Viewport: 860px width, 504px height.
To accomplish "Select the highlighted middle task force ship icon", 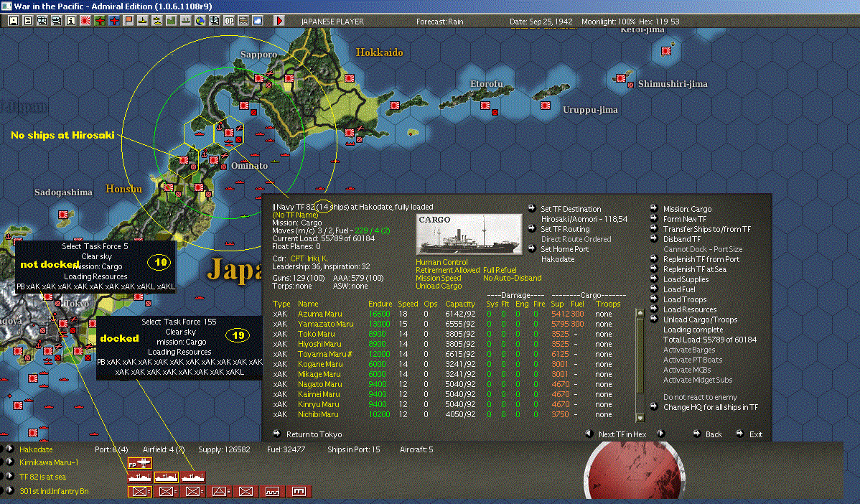I will pos(167,477).
